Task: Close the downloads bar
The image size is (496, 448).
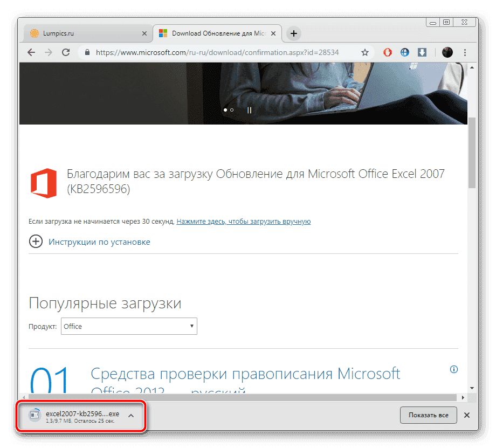Action: pyautogui.click(x=467, y=415)
